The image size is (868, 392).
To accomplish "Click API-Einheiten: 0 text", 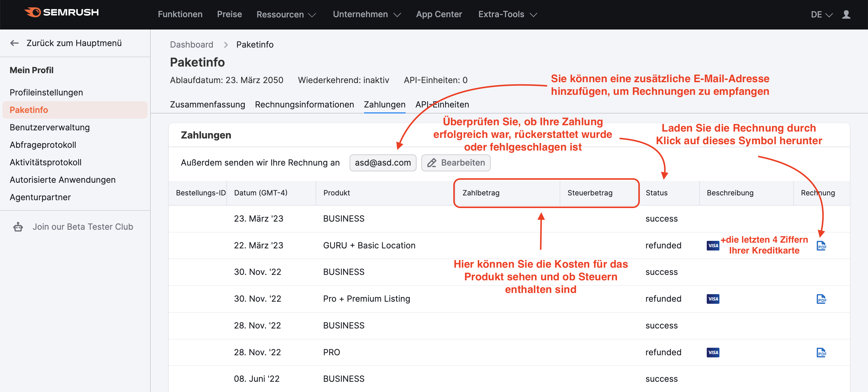I will [435, 80].
